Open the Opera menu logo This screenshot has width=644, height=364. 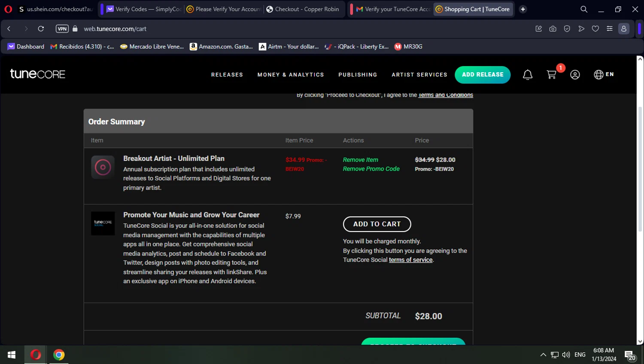click(8, 9)
